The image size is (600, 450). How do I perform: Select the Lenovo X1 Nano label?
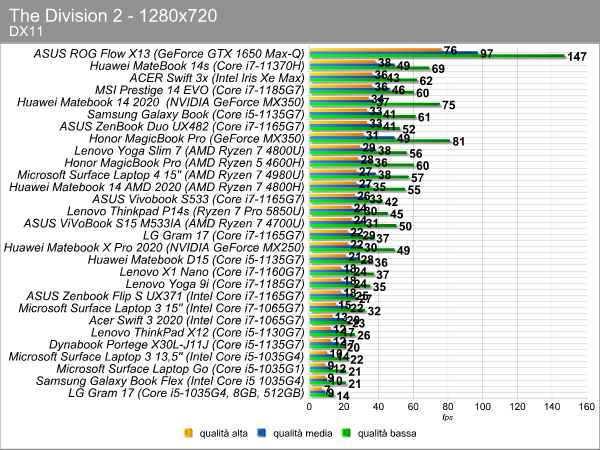click(x=212, y=272)
